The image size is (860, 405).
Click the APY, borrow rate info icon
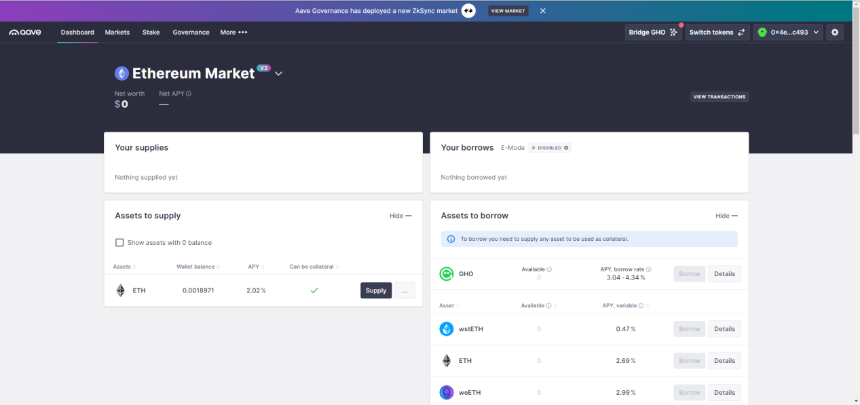coord(648,269)
